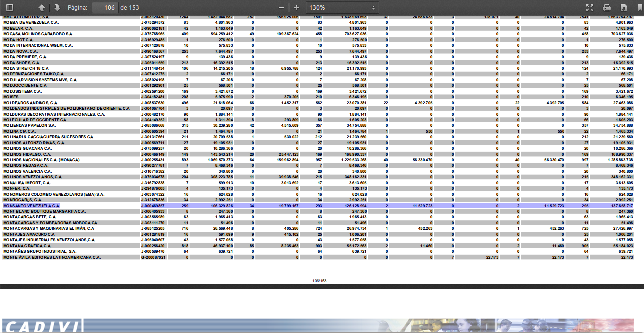The image size is (644, 333).
Task: Click company name MODUOCCIDENTE C.A
Action: pyautogui.click(x=25, y=85)
